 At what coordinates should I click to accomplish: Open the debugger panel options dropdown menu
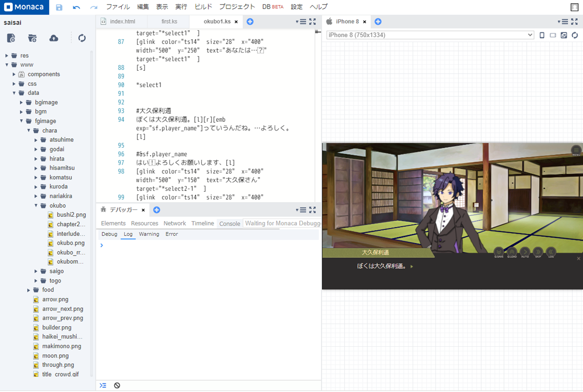(301, 210)
